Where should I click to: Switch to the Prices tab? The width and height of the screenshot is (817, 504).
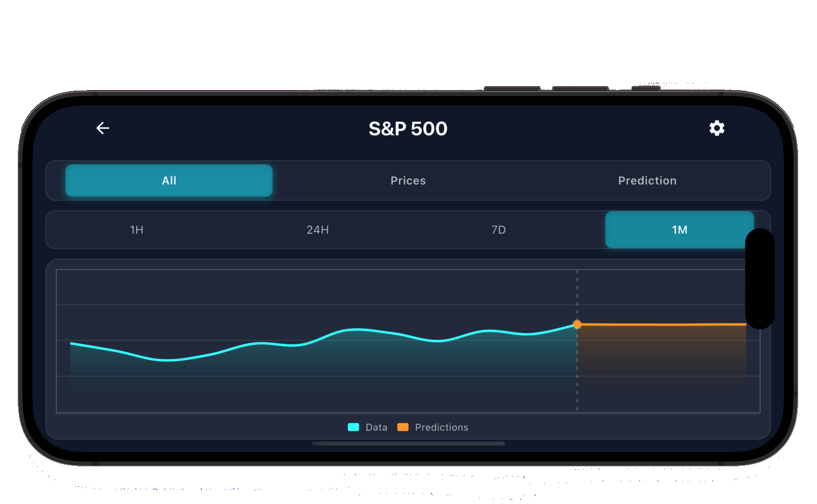[x=408, y=181]
